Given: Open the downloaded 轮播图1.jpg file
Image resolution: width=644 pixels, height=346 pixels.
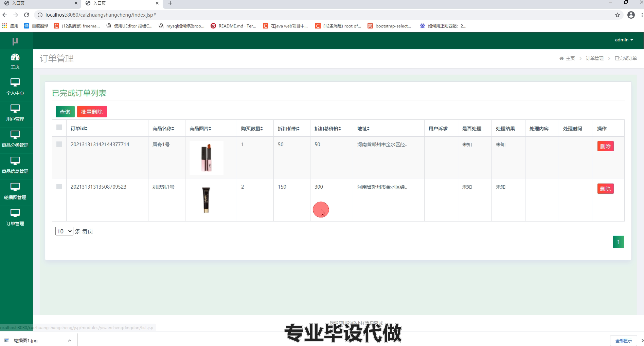Looking at the screenshot, I should click(x=25, y=341).
